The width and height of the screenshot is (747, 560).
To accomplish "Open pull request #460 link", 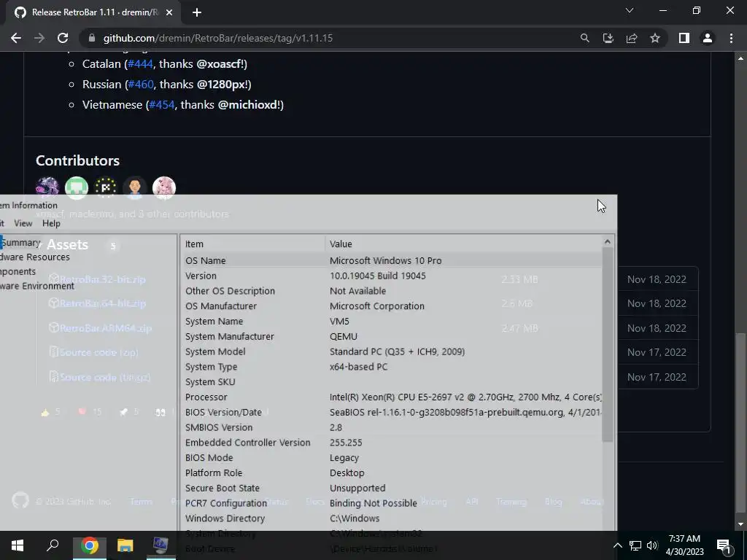I will coord(141,85).
